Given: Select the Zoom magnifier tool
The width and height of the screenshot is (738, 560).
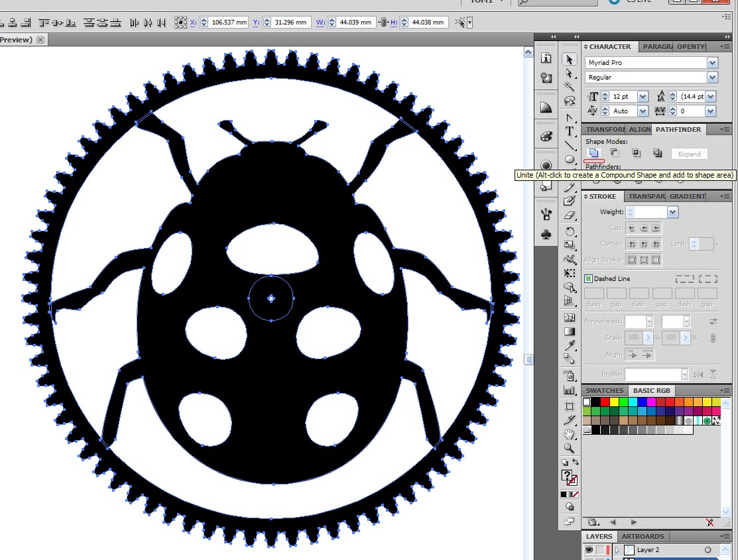Looking at the screenshot, I should [570, 448].
